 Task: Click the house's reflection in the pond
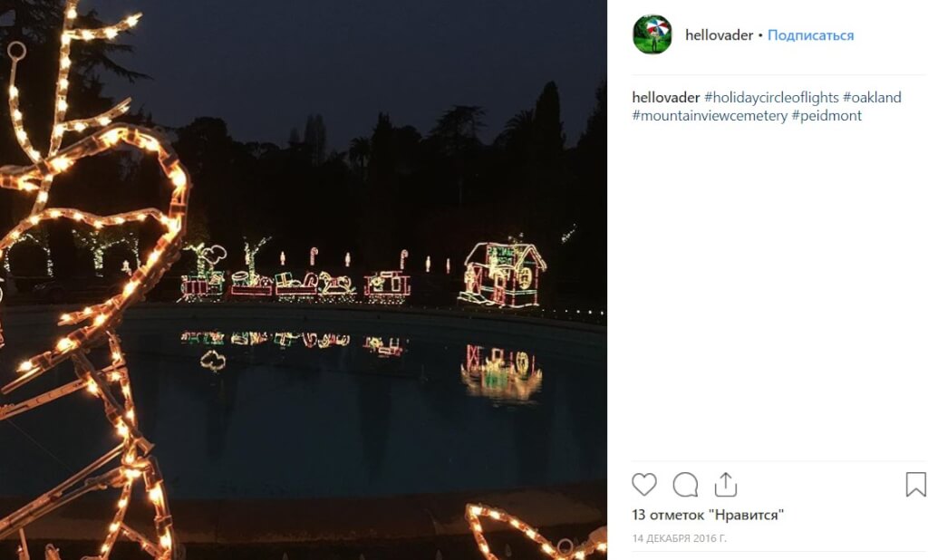(501, 370)
